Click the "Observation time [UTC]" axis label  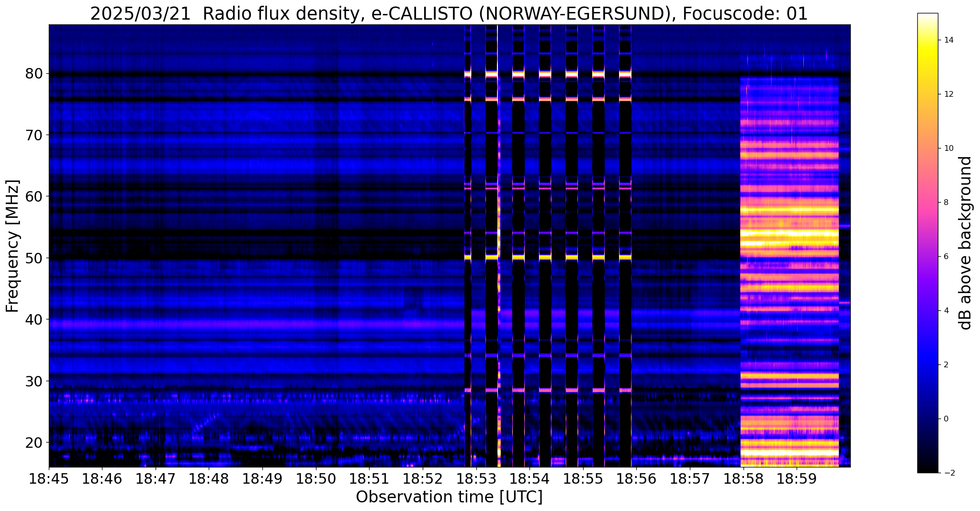pos(449,497)
